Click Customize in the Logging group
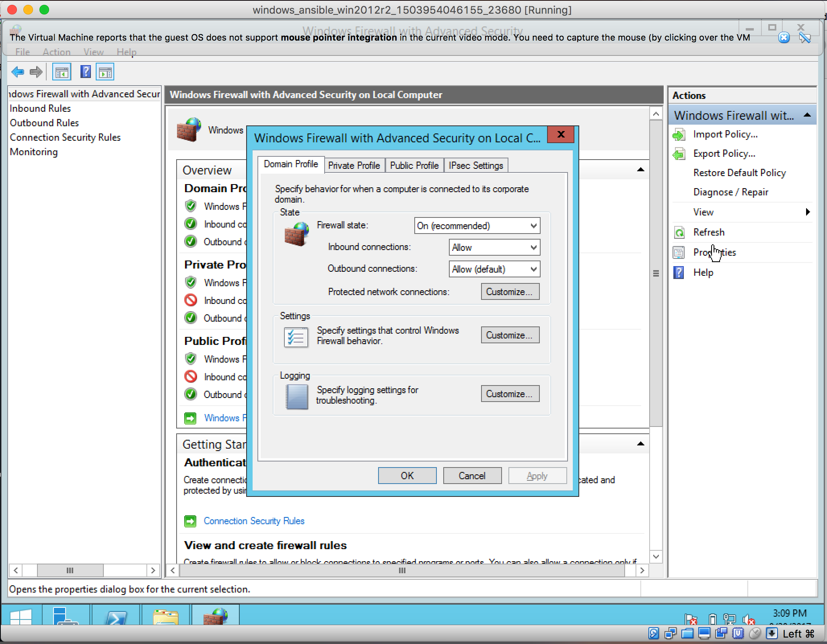Screen dimensions: 827x644 pos(510,394)
